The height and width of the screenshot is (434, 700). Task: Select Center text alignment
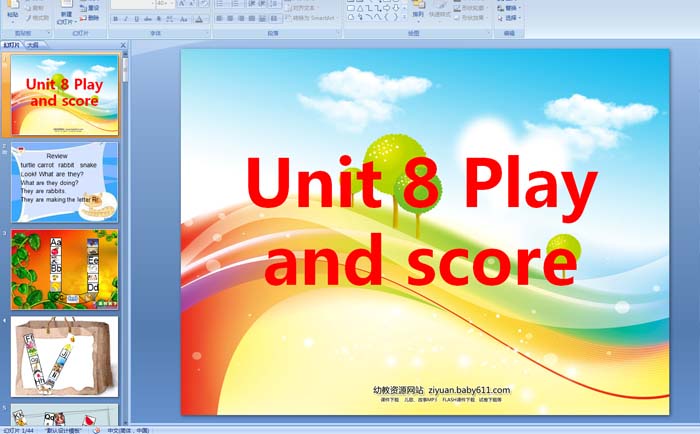pyautogui.click(x=230, y=18)
